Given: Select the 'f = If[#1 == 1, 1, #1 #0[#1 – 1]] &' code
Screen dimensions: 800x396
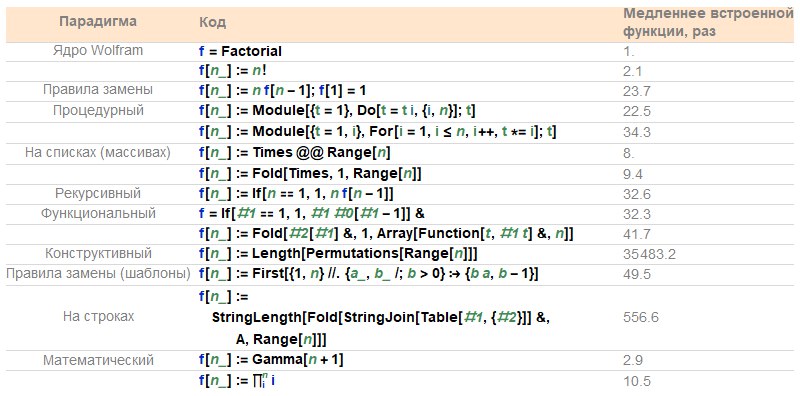Looking at the screenshot, I should point(312,214).
